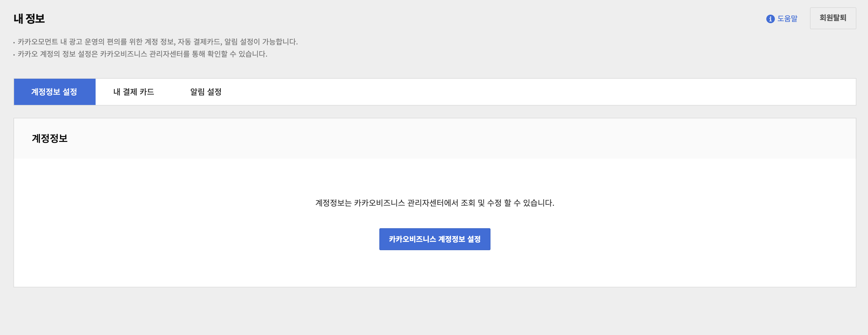The image size is (868, 335).
Task: Click the centered message about 관리자센터 조회 및 수정
Action: [x=434, y=203]
